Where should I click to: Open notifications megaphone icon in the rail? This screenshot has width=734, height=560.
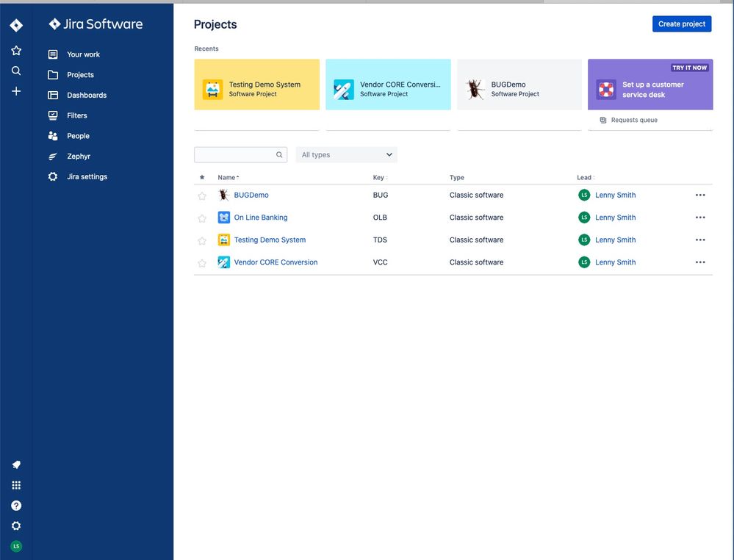(16, 464)
